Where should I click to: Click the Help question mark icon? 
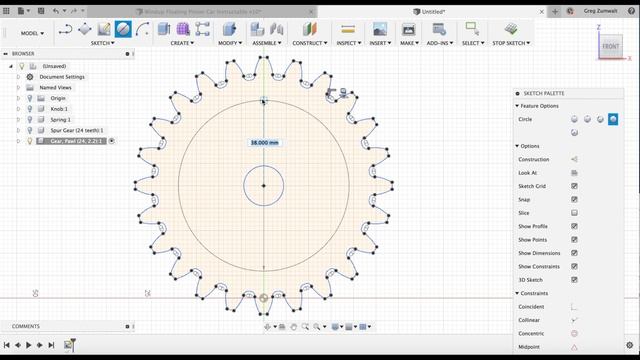tap(631, 11)
